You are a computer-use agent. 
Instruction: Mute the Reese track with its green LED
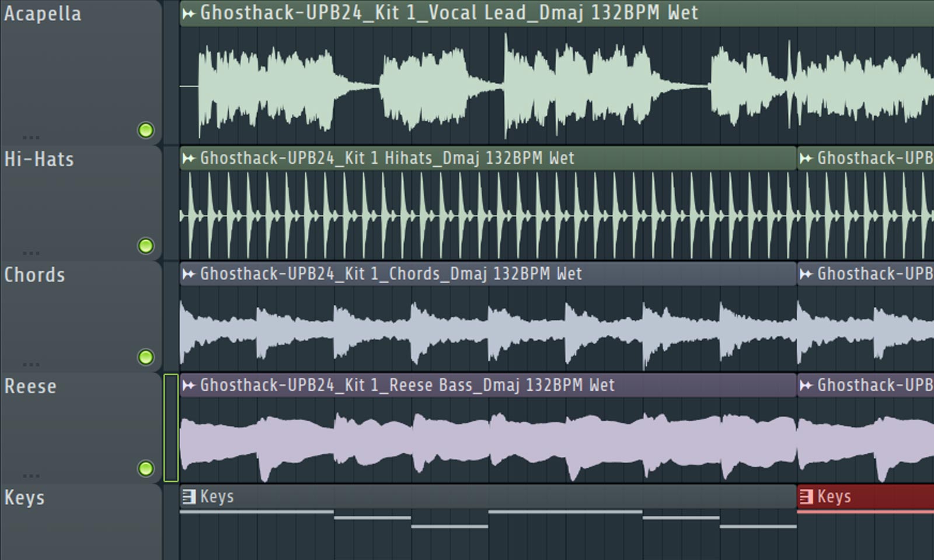[145, 468]
